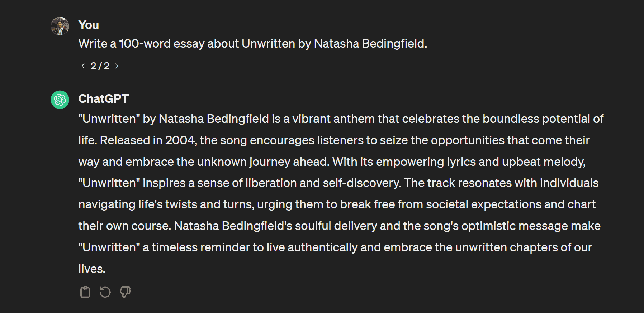
Task: Click "Bedingfield." at the end of the prompt
Action: click(394, 44)
